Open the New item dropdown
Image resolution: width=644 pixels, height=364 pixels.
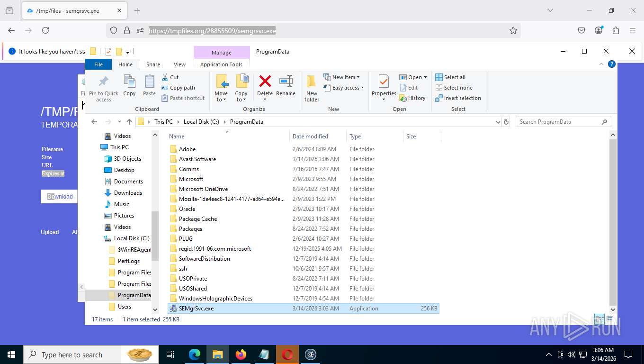click(342, 77)
